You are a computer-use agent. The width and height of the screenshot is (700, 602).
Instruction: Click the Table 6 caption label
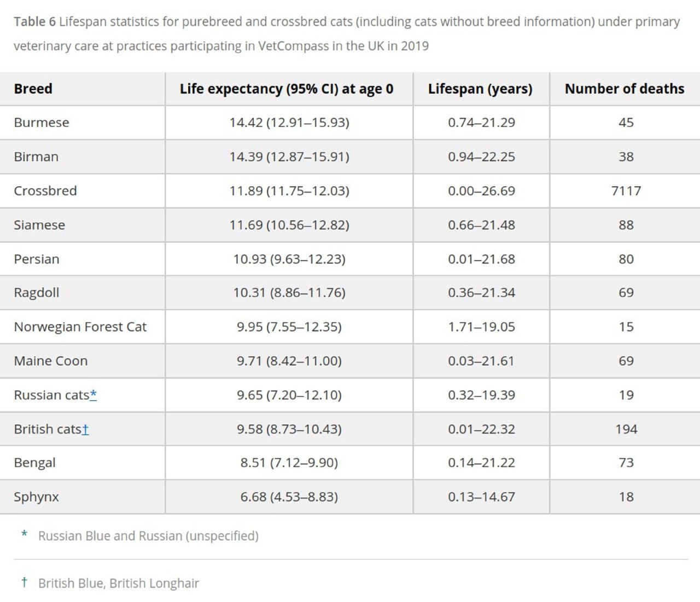tap(34, 22)
